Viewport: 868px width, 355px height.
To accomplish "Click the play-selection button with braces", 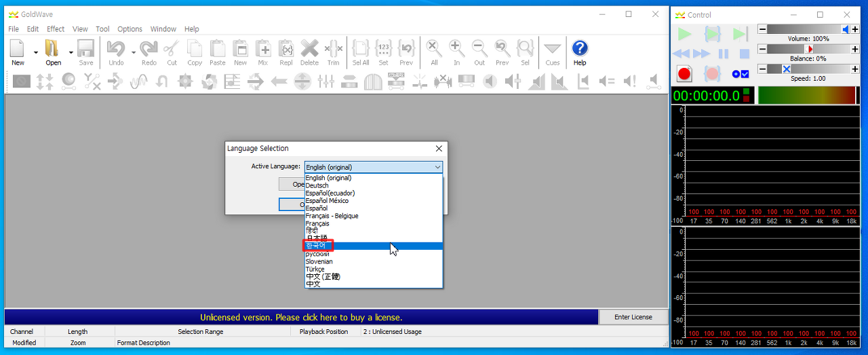I will point(712,34).
